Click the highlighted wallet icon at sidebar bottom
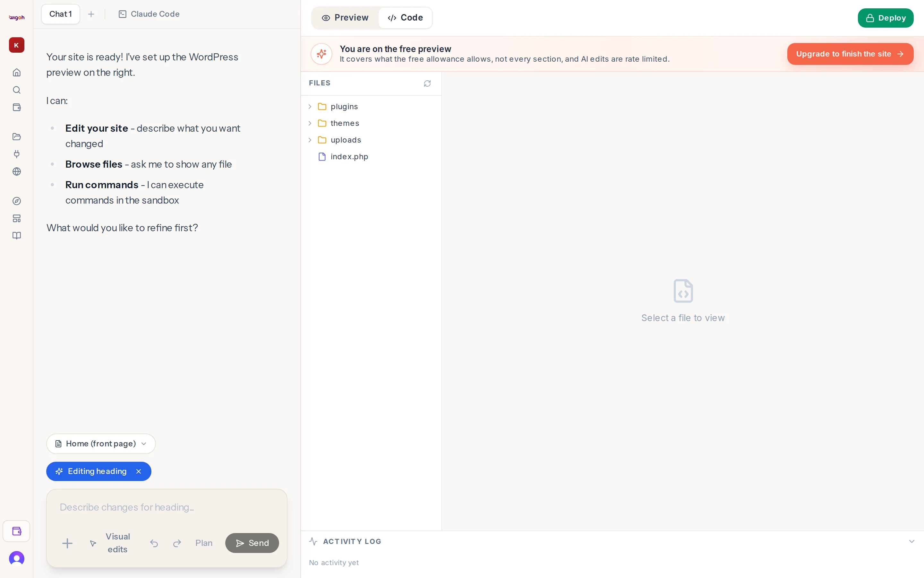Screen dimensions: 924x578 coord(16,531)
